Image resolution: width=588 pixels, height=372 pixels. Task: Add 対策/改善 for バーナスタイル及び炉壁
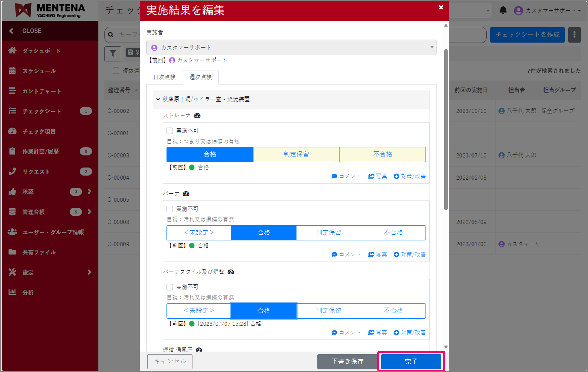point(409,333)
